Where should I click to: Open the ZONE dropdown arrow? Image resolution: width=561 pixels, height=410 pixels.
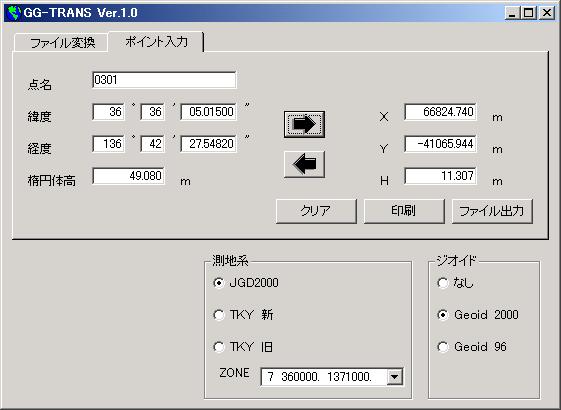[395, 377]
